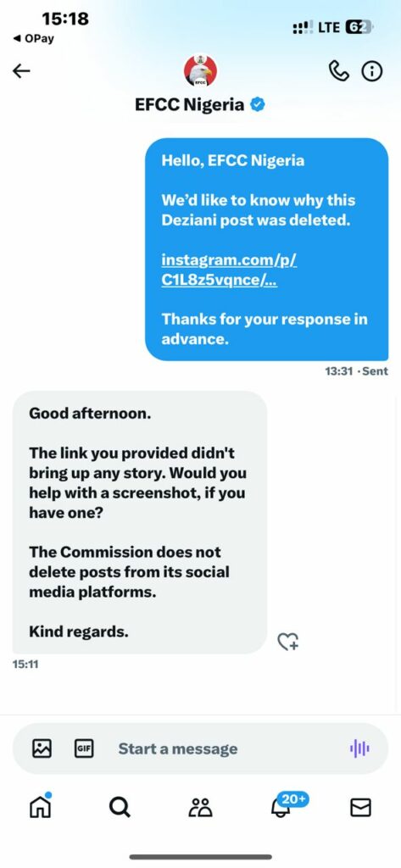React to the reply with the heart-plus icon
Screen dimensions: 401x868
[x=287, y=641]
